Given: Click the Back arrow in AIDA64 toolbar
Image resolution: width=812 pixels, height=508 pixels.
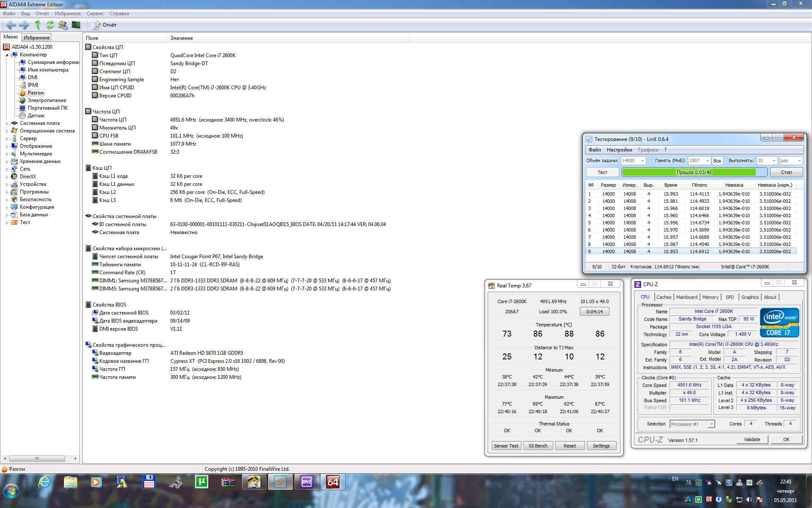Looking at the screenshot, I should (x=11, y=25).
